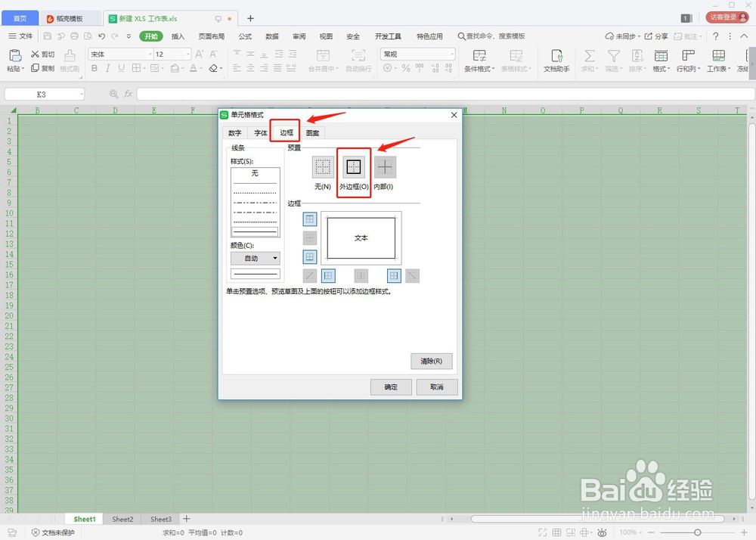Viewport: 756px width, 540px height.
Task: Open the 颜色 自动 color dropdown
Action: pyautogui.click(x=255, y=259)
